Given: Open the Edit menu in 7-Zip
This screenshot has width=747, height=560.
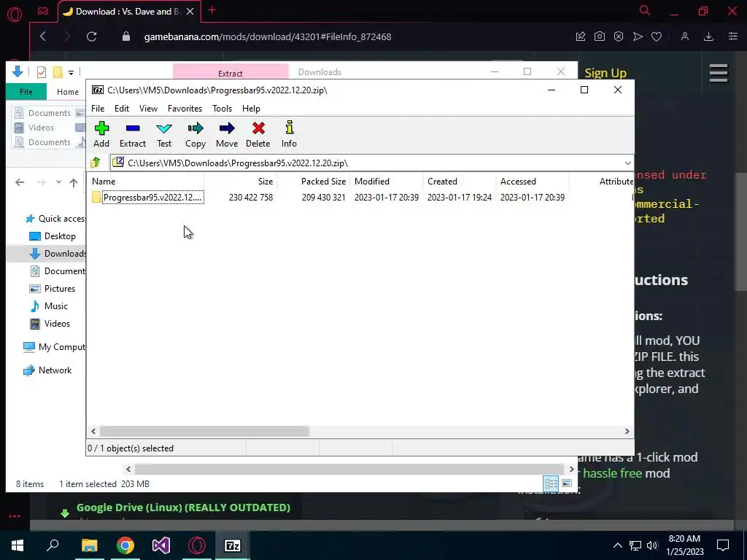Looking at the screenshot, I should coord(122,109).
